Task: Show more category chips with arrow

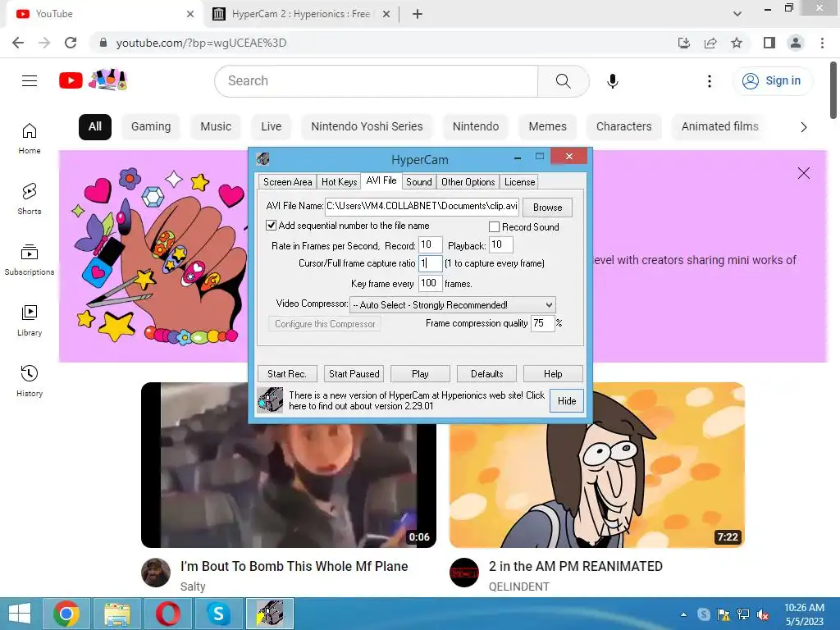Action: 804,127
